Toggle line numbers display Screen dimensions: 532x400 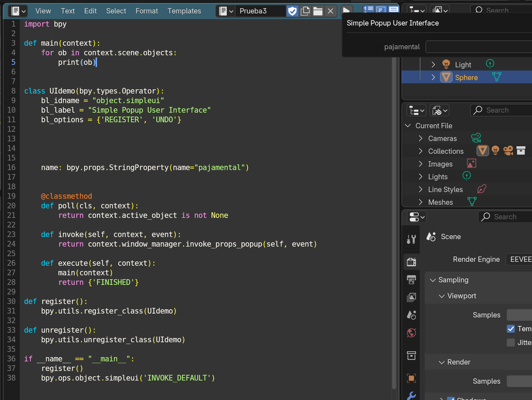368,9
